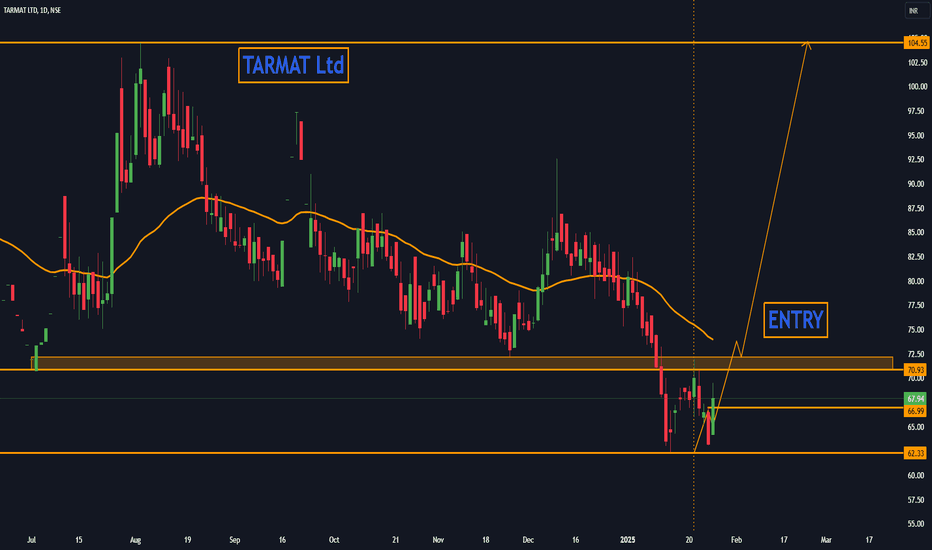Click the 60.00 price scale tick
This screenshot has height=550, width=932.
tap(917, 475)
